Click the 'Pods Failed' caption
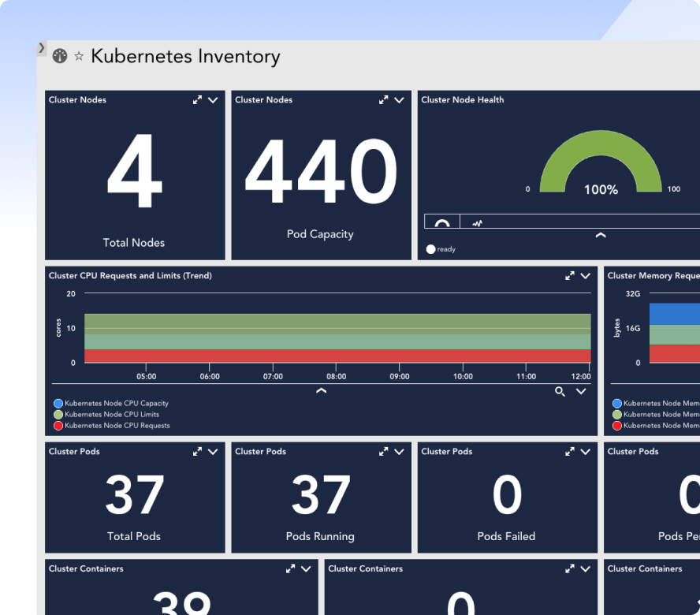Screen dimensions: 700x615 [x=506, y=536]
